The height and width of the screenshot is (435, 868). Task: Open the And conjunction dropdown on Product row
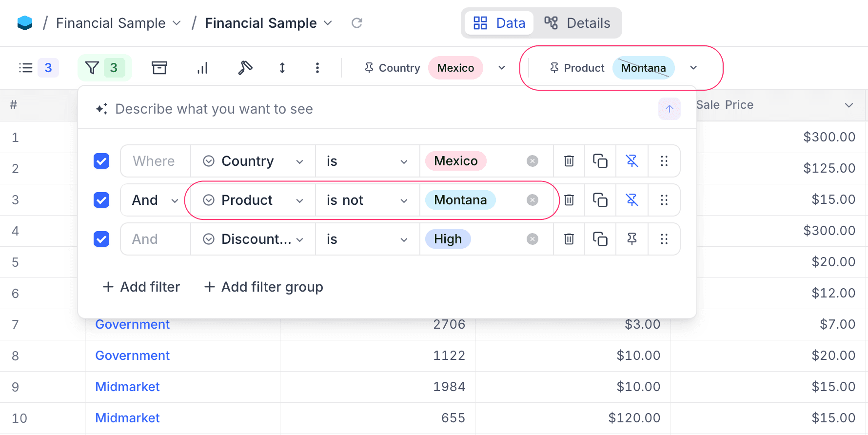click(155, 200)
